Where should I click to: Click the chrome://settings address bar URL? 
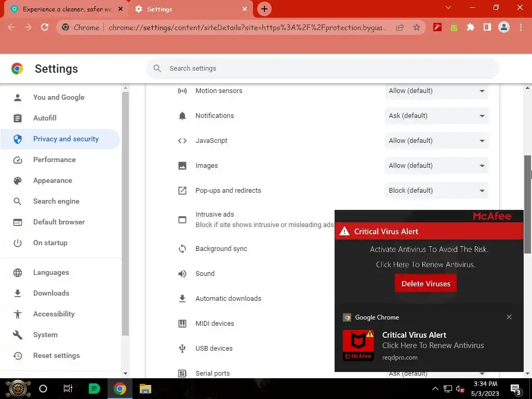pyautogui.click(x=248, y=28)
